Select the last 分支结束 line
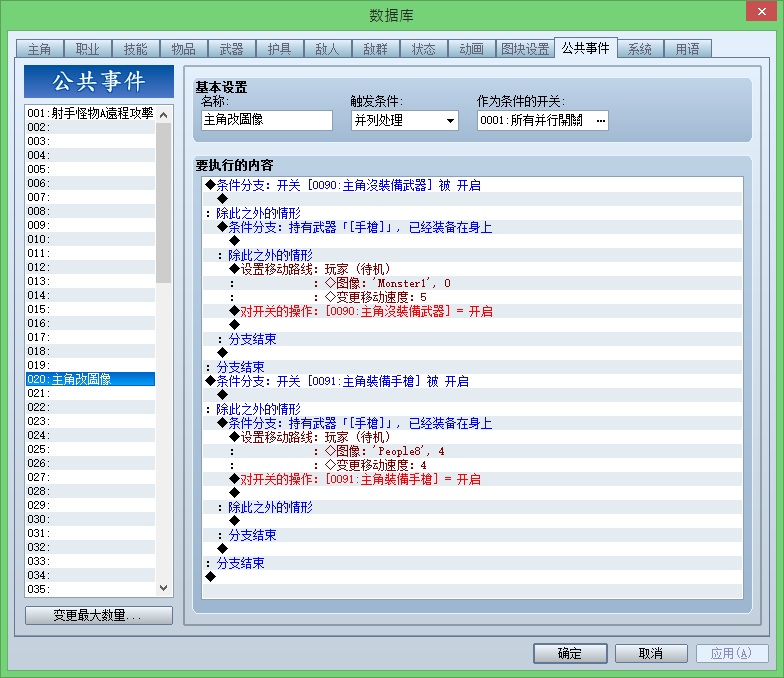Screen dimensions: 784x678 point(472,563)
